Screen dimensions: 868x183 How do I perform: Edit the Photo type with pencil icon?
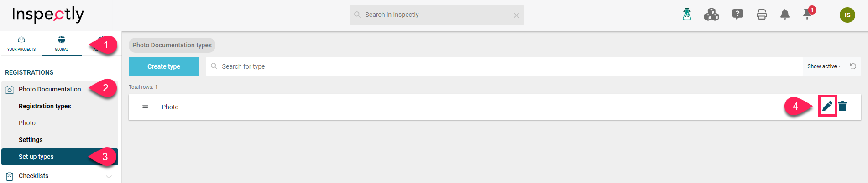(x=827, y=107)
